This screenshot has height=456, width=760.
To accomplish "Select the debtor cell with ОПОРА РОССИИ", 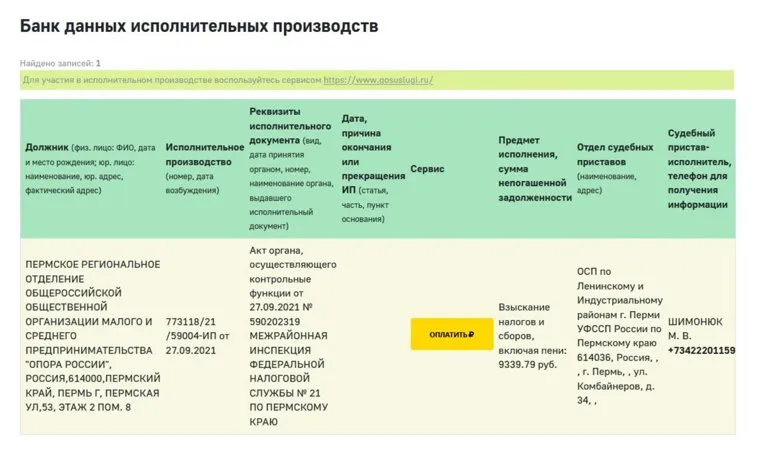I will (x=92, y=335).
